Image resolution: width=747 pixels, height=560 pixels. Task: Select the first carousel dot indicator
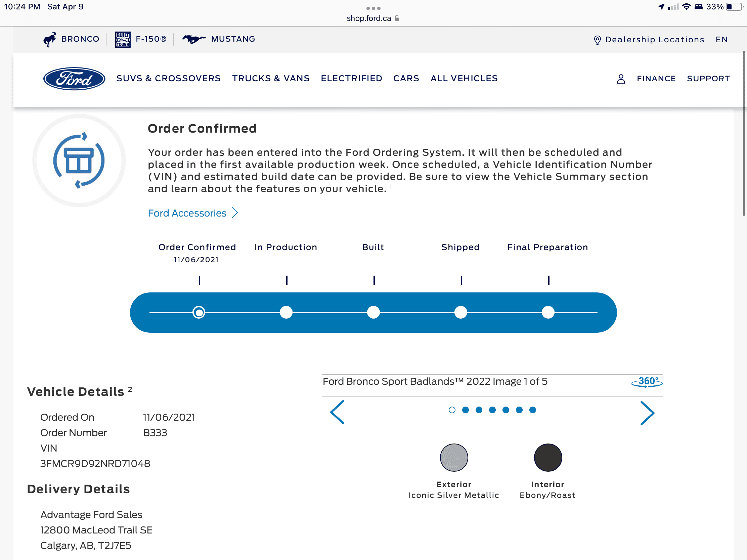click(452, 410)
